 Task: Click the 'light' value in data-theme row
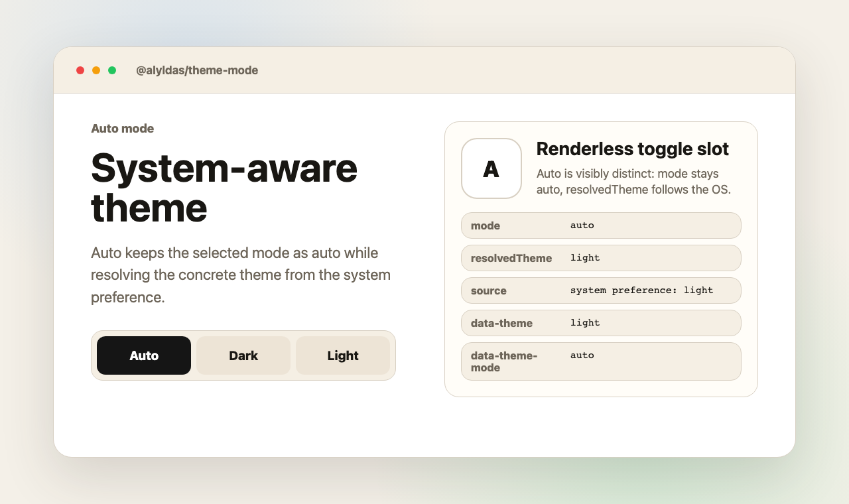click(585, 322)
